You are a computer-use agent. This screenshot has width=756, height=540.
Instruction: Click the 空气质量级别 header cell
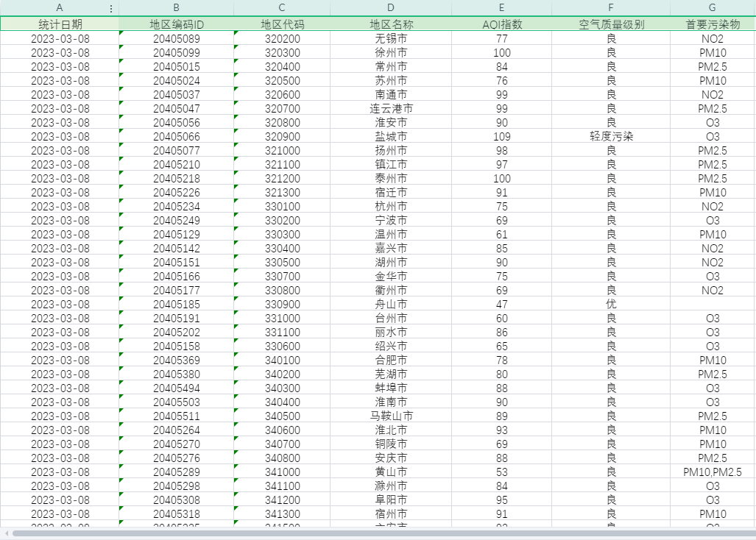(611, 24)
